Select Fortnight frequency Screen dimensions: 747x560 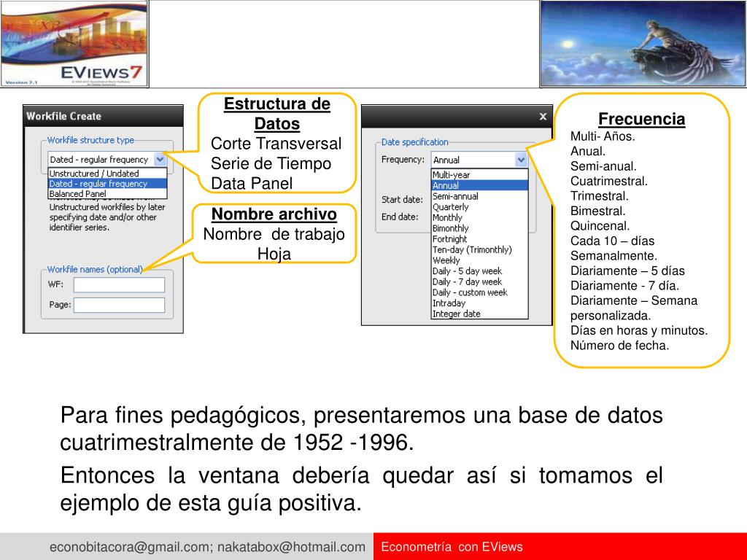click(x=480, y=239)
